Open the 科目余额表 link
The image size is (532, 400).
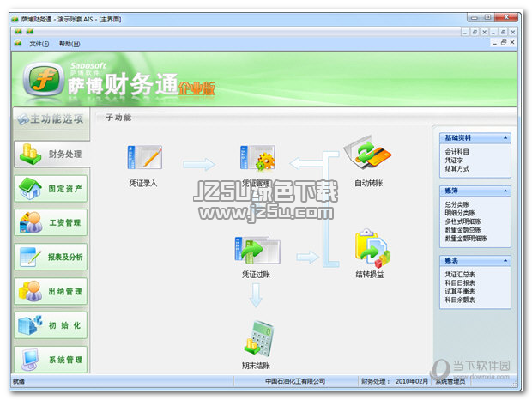tap(460, 300)
